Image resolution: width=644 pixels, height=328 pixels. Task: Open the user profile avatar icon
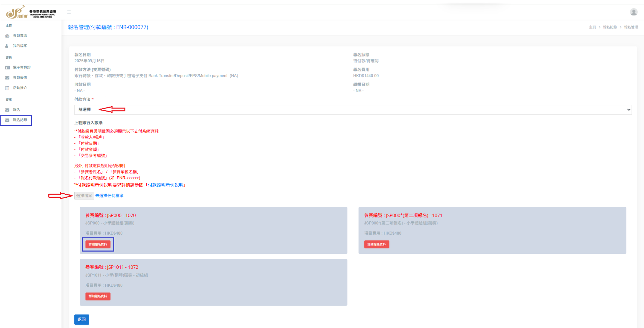[x=633, y=12]
